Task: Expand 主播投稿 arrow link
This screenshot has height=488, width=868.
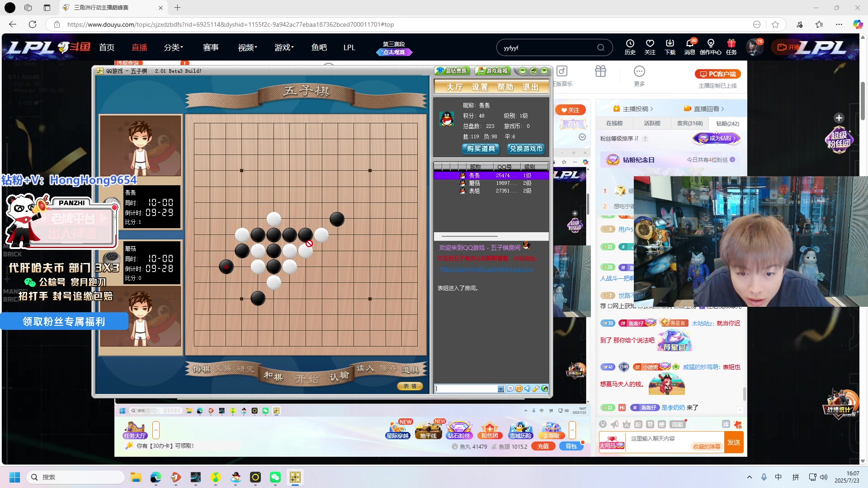Action: [x=633, y=109]
